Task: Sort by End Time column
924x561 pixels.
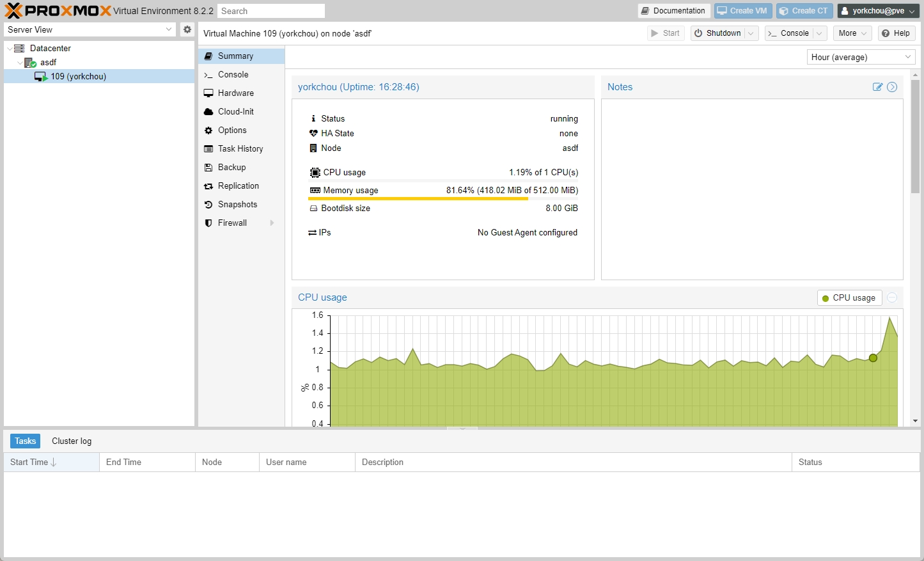Action: click(147, 462)
